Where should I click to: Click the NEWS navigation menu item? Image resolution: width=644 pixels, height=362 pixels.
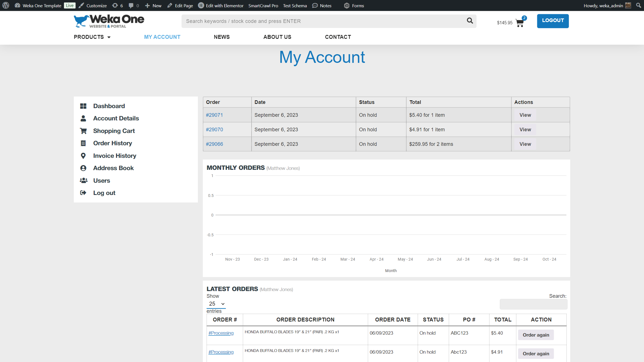(222, 37)
